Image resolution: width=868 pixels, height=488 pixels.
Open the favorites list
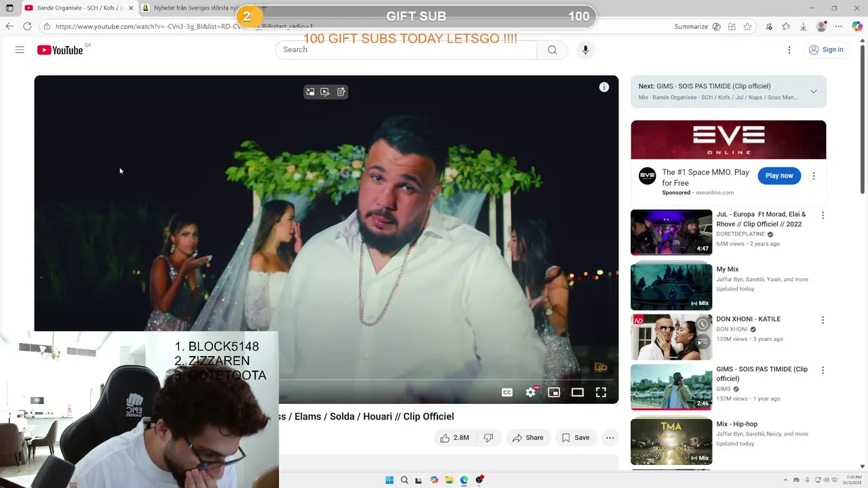[x=786, y=26]
